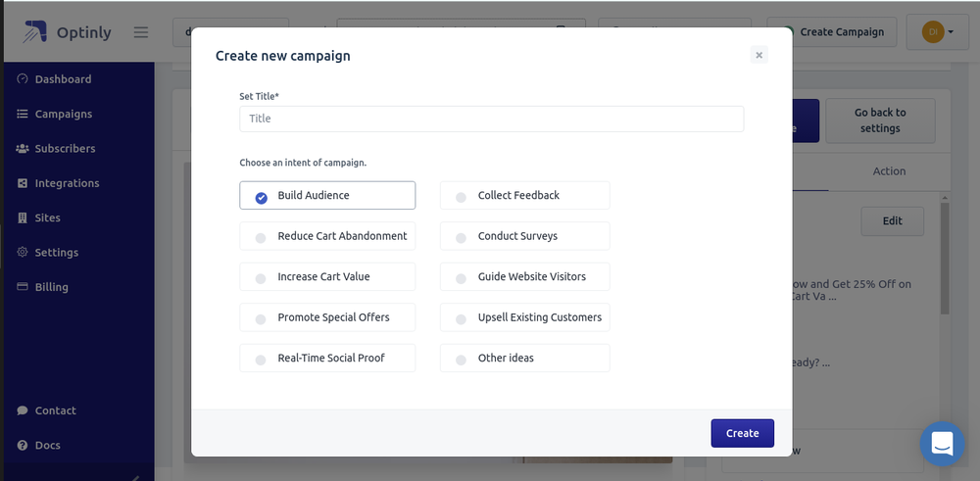Click the Integrations icon in sidebar
This screenshot has height=481, width=980.
point(23,183)
